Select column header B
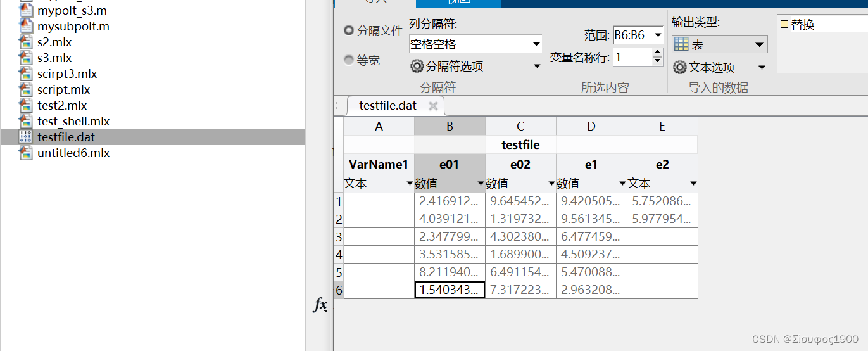This screenshot has height=351, width=868. pyautogui.click(x=450, y=126)
